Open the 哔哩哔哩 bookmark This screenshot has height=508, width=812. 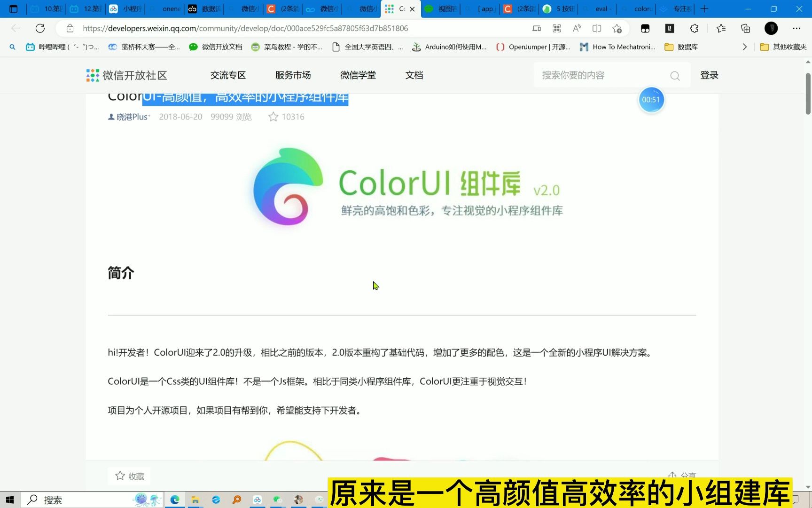[62, 47]
